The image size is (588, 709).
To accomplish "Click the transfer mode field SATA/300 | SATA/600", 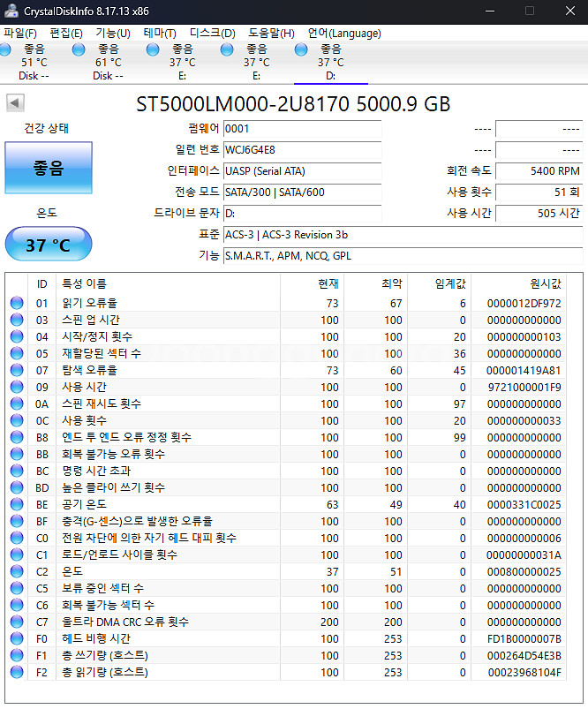I will (x=302, y=192).
